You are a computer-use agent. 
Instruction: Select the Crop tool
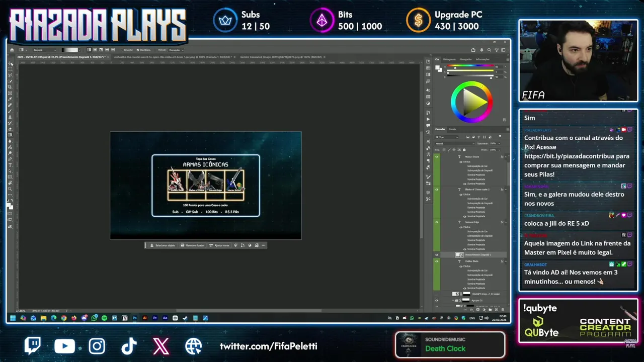(x=10, y=87)
